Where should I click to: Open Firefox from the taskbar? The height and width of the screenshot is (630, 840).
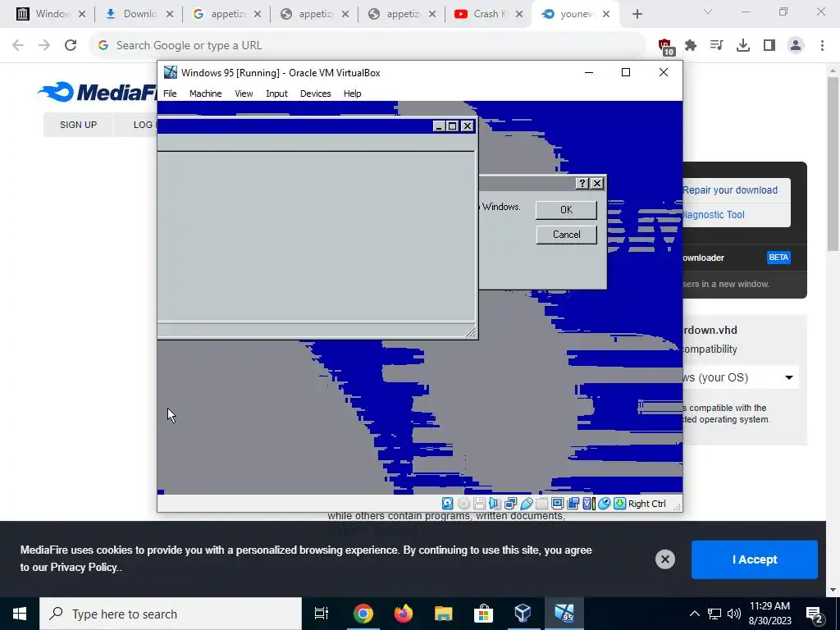[404, 614]
